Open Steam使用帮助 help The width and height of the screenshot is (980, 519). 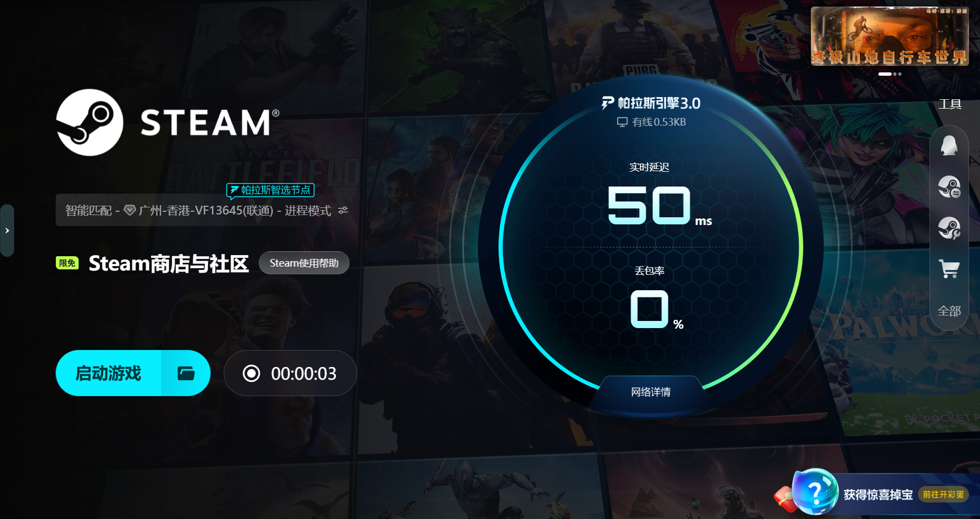304,263
